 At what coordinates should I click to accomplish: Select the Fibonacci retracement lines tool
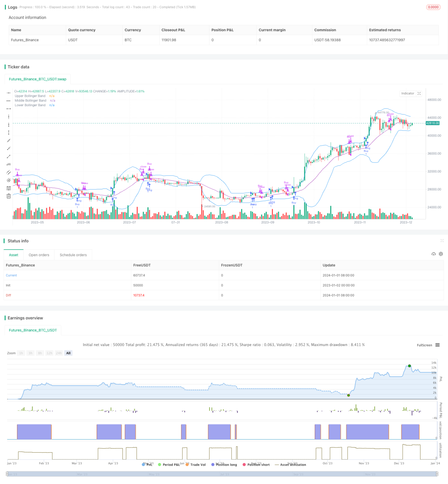point(9,188)
